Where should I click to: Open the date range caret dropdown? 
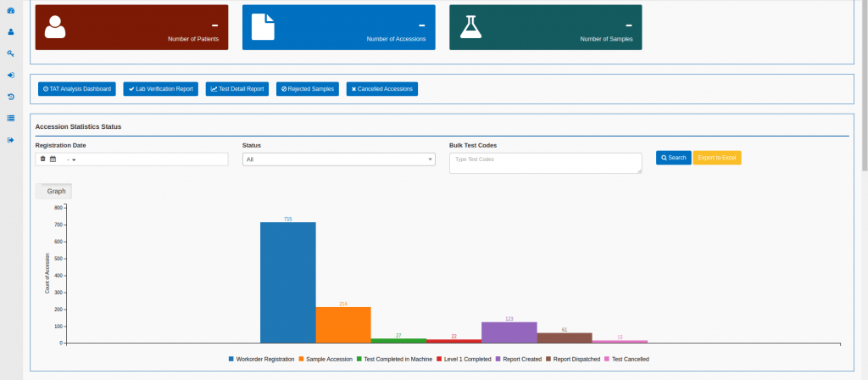pos(74,159)
